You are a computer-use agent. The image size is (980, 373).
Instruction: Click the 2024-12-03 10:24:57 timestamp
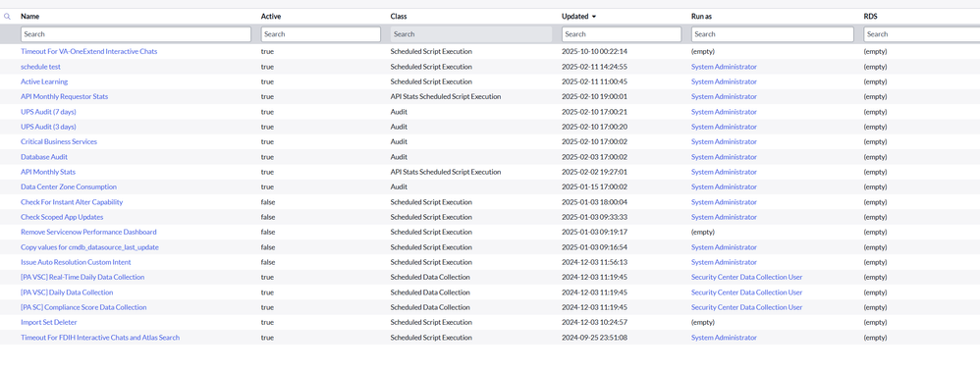coord(594,322)
